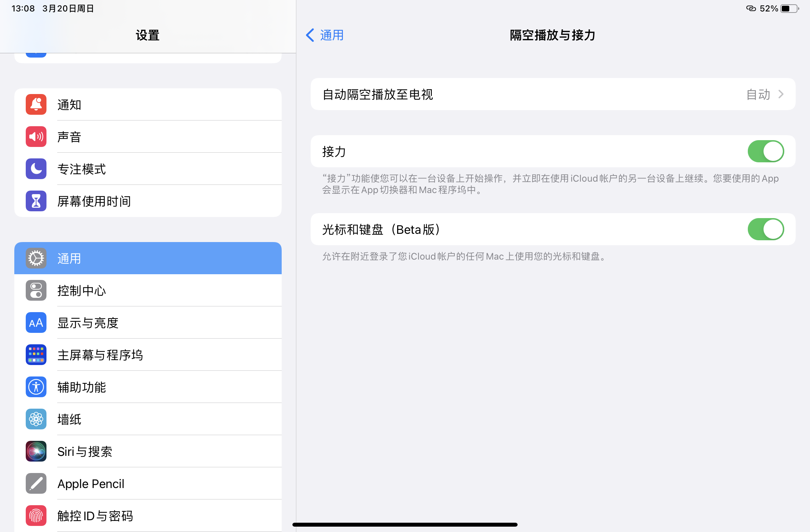Tap the battery indicator in status bar
The image size is (810, 532).
789,9
